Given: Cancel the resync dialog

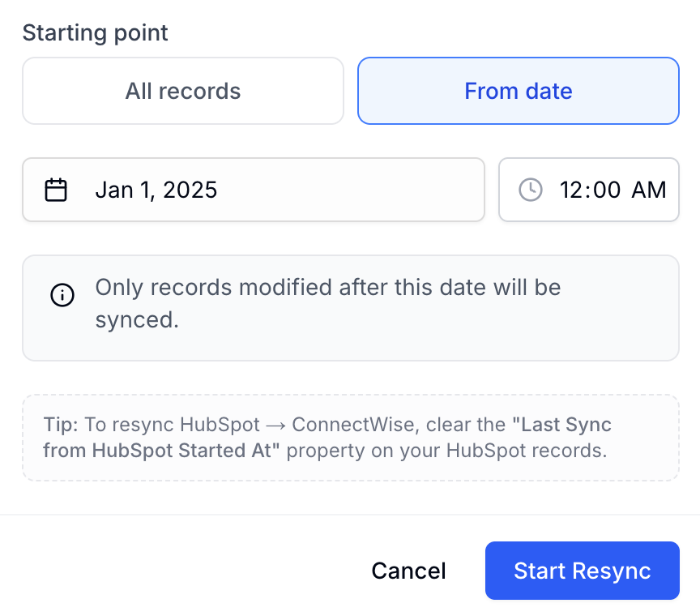Looking at the screenshot, I should [408, 571].
